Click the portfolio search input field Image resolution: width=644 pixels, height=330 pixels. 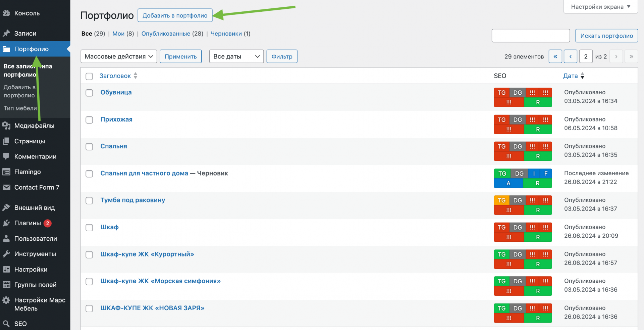tap(531, 36)
